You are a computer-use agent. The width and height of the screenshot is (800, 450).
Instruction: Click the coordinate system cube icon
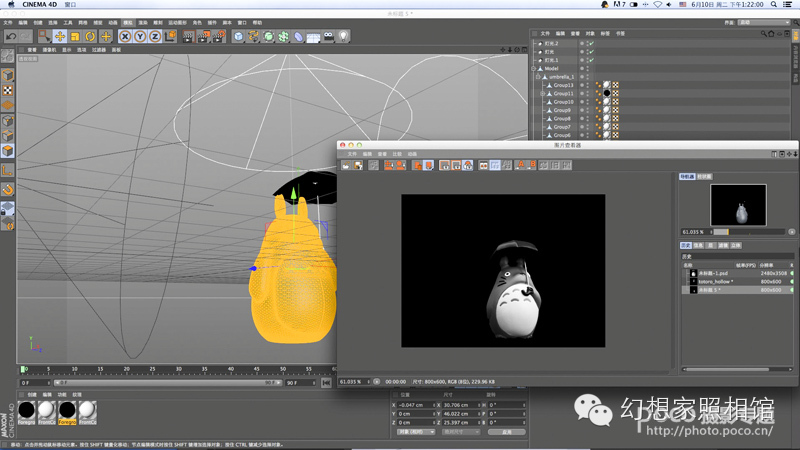point(170,36)
